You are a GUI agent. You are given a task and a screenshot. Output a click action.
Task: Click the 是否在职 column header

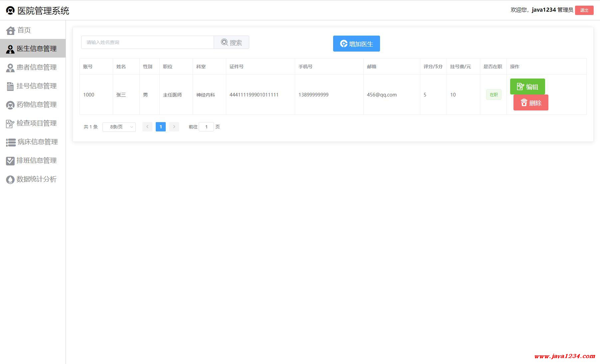click(x=493, y=67)
